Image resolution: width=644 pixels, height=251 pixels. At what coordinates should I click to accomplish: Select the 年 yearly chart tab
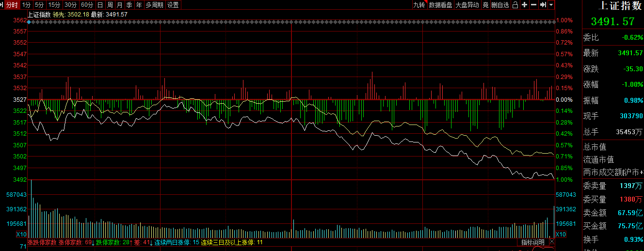(x=139, y=5)
